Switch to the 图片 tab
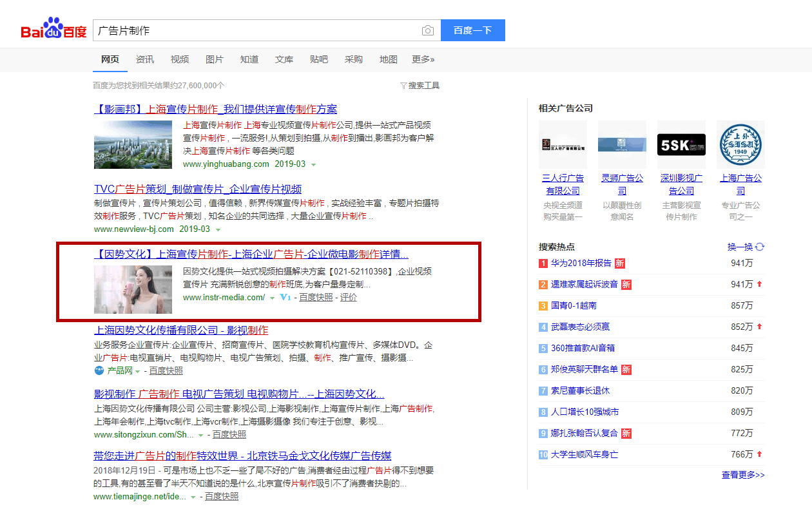 (215, 59)
